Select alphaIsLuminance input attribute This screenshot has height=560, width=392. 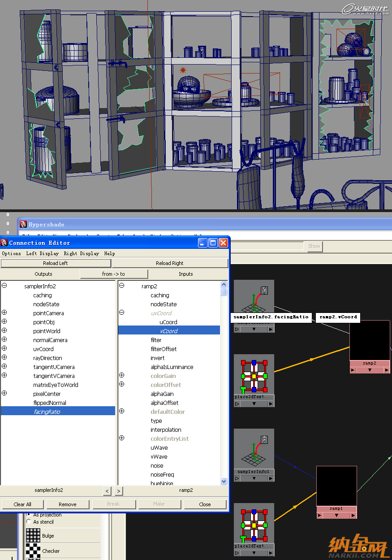(172, 367)
